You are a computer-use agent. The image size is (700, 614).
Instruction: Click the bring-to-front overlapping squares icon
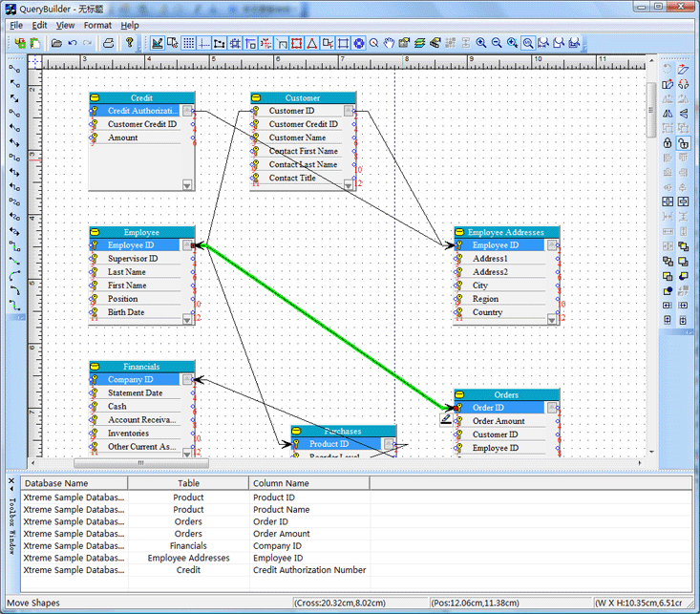point(683,246)
